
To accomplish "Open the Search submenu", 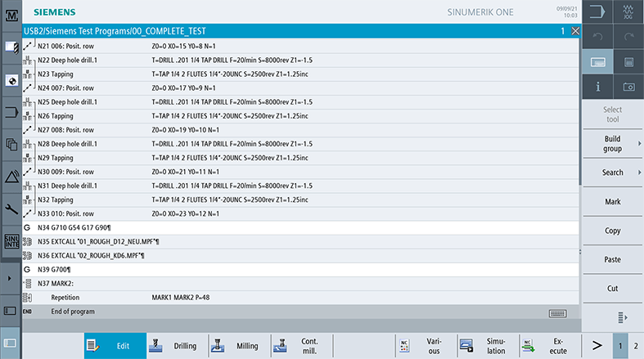I will 612,173.
